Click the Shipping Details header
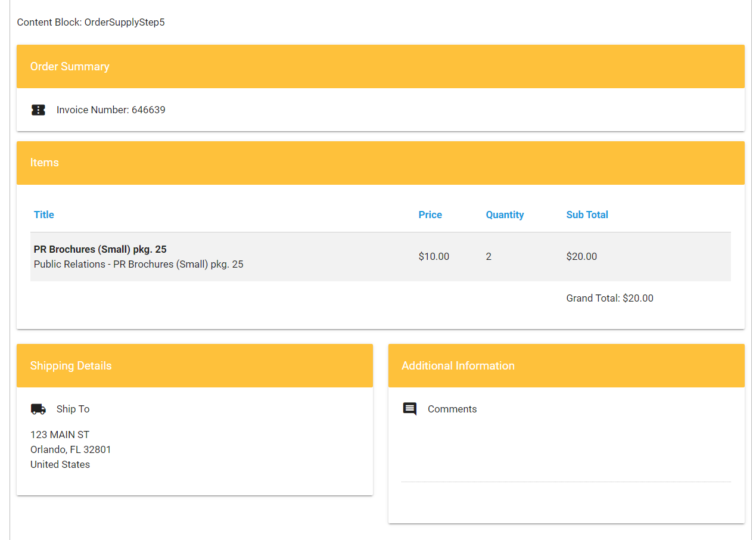Screen dimensions: 756x540 point(194,365)
